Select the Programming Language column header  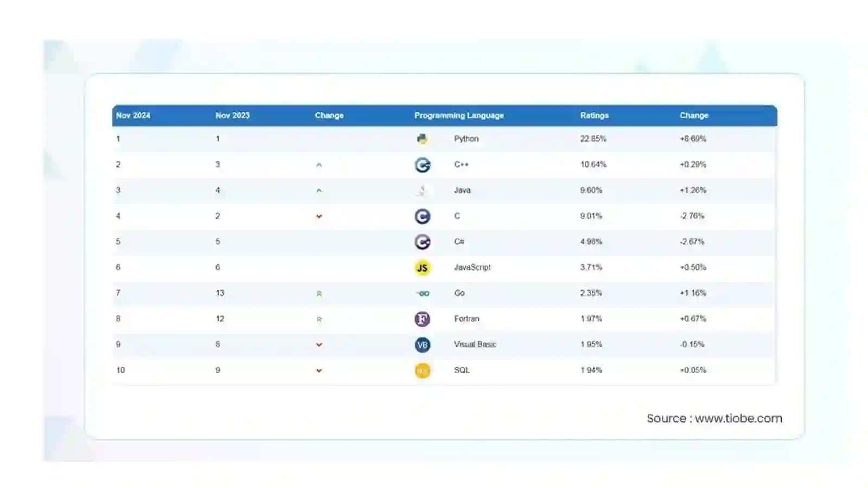(459, 115)
